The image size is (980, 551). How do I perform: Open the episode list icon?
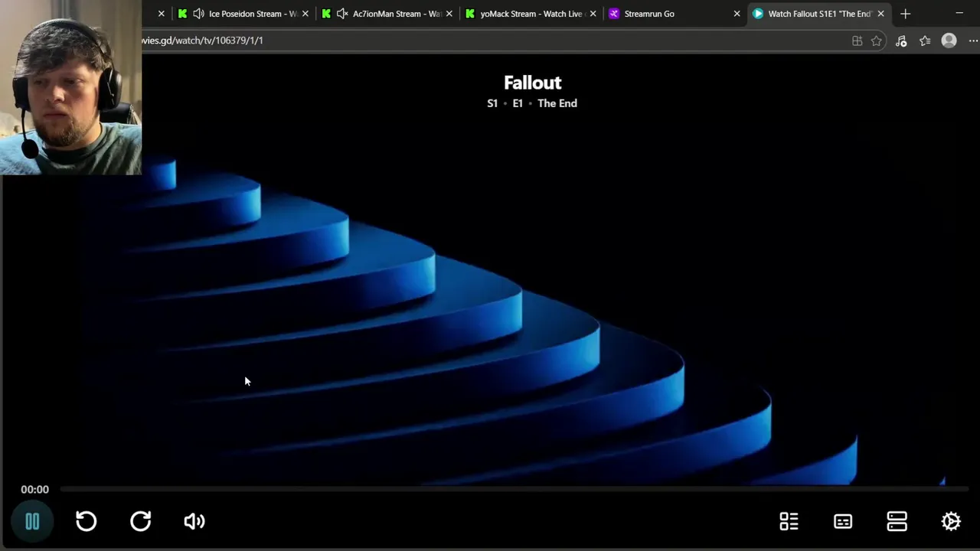(789, 521)
